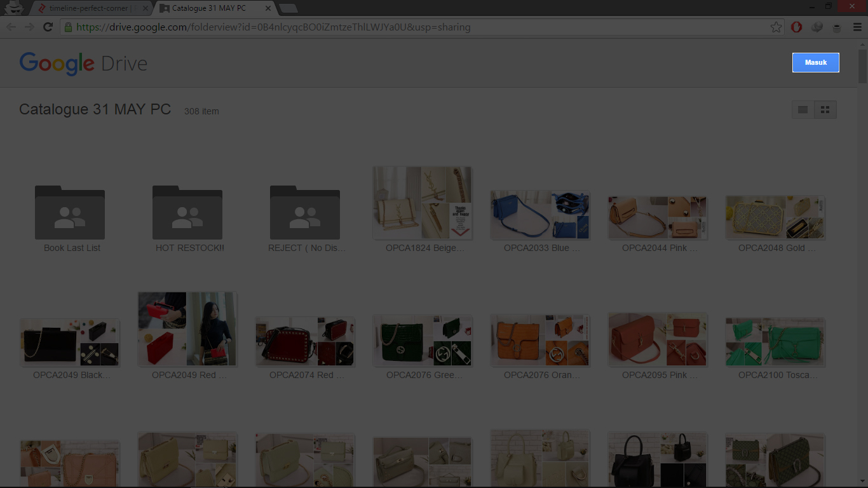Switch to grid view layout
Viewport: 868px width, 488px height.
[825, 110]
